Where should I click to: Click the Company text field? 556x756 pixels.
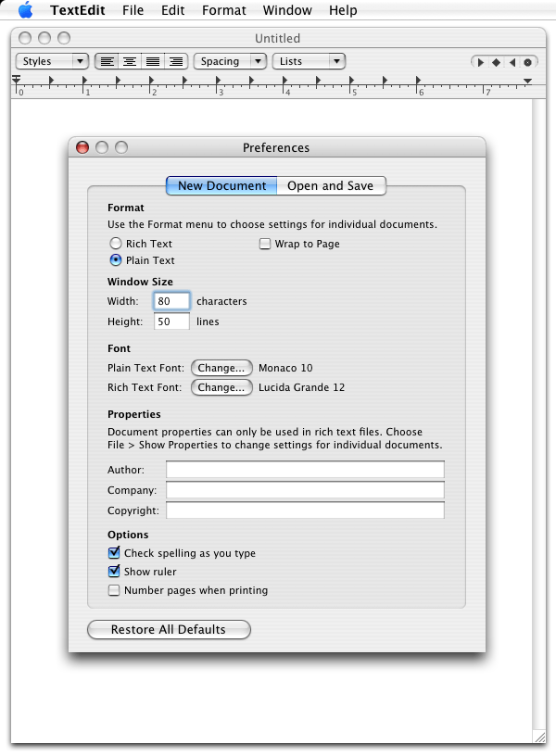[x=305, y=490]
